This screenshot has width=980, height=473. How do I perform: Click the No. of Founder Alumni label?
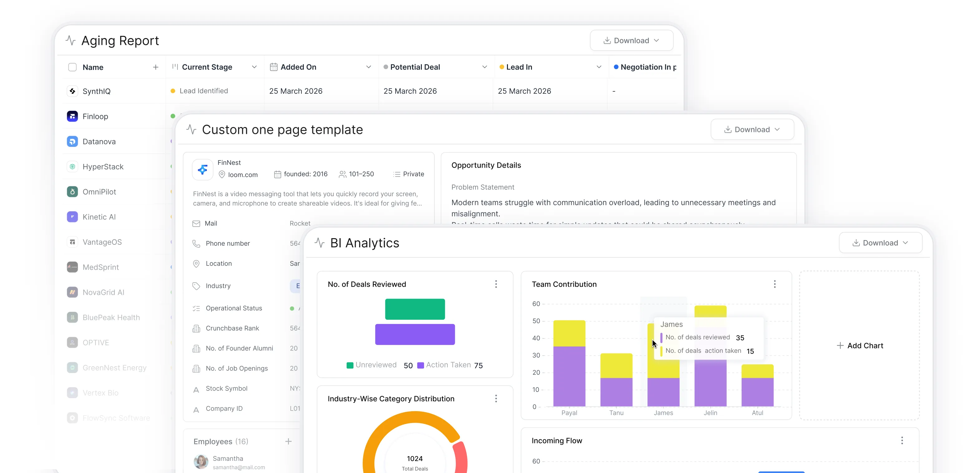tap(239, 348)
